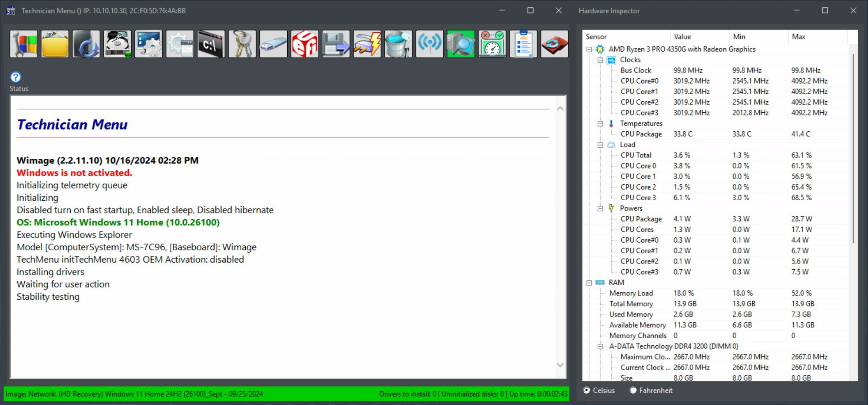Open the command prompt C:\ icon
The height and width of the screenshot is (405, 868).
point(211,44)
